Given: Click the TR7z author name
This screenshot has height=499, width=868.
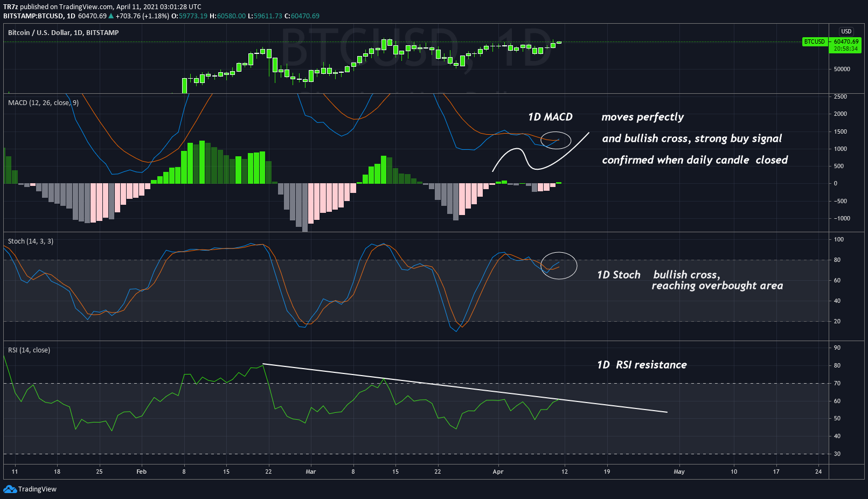Looking at the screenshot, I should [x=10, y=7].
